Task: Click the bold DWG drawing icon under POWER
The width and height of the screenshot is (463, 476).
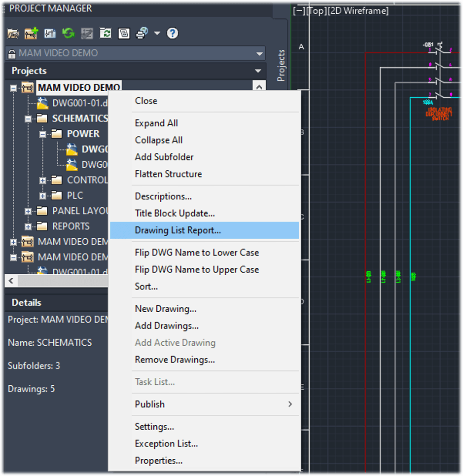Action: pos(72,149)
